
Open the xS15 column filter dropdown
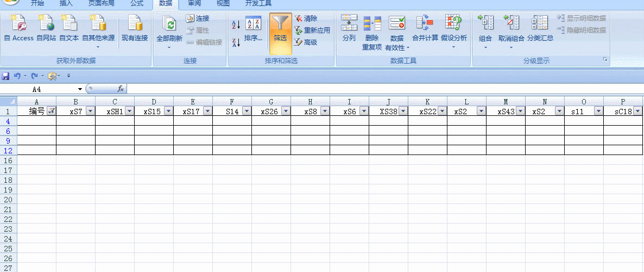click(x=168, y=111)
